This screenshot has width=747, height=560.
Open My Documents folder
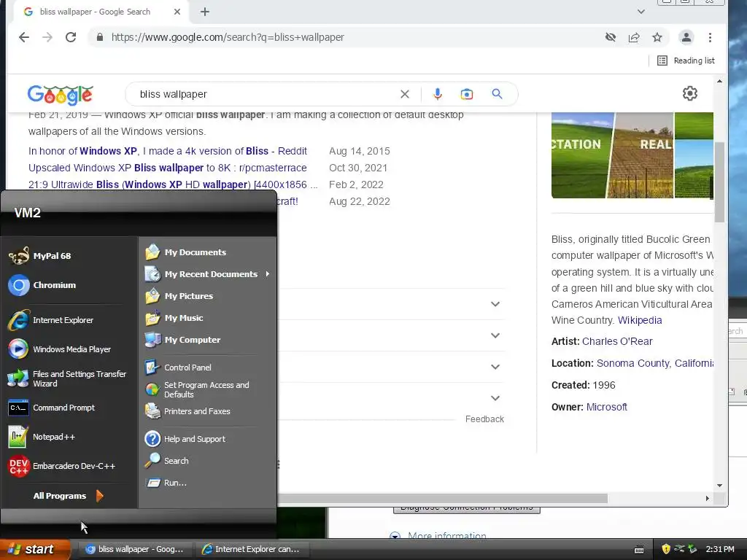pos(185,252)
